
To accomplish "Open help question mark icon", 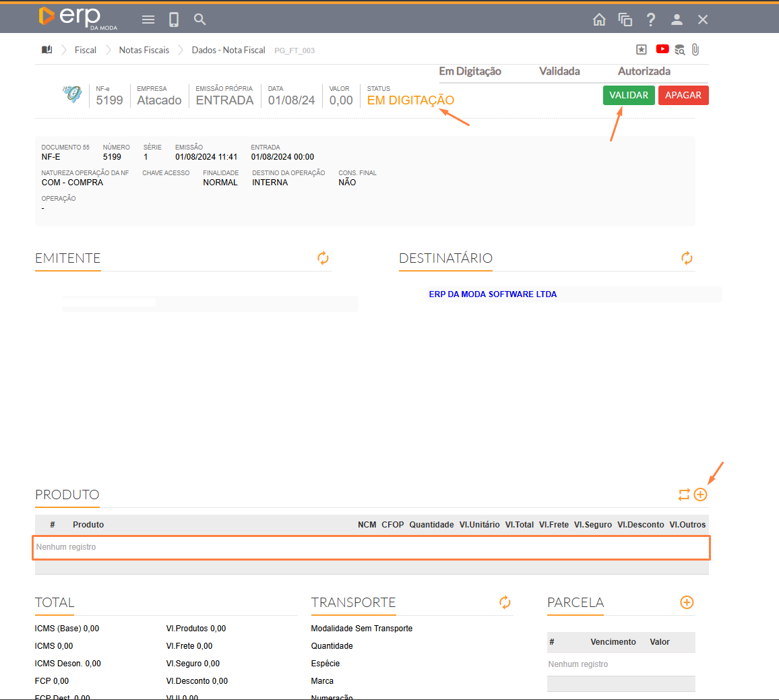I will point(651,20).
